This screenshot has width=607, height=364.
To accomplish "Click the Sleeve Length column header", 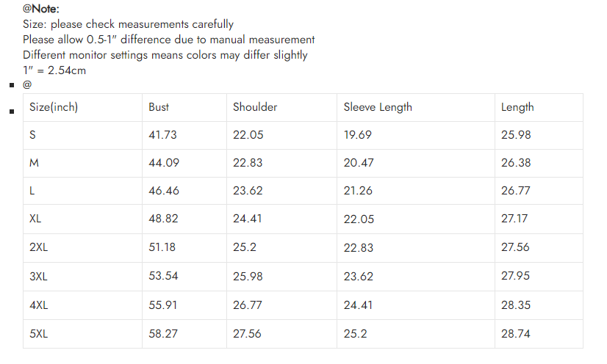I will tap(378, 107).
